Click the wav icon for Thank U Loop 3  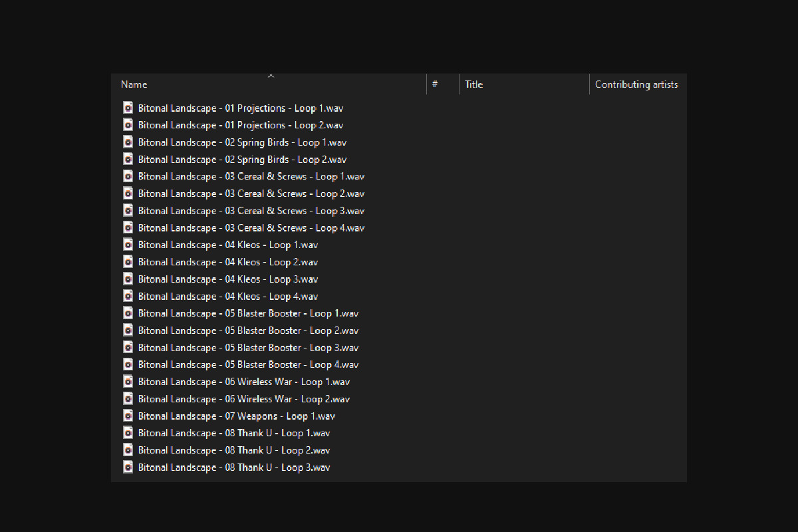tap(128, 467)
